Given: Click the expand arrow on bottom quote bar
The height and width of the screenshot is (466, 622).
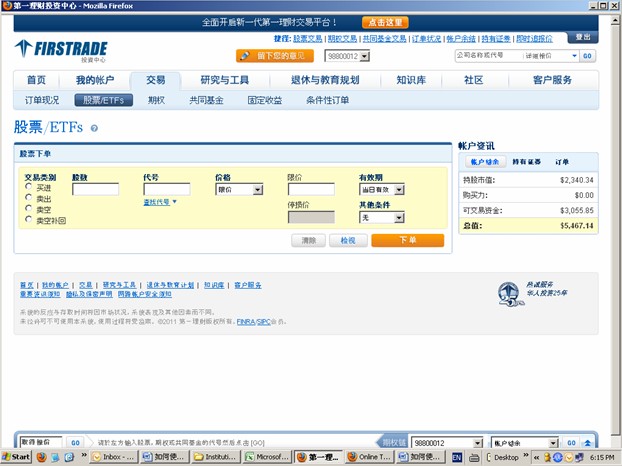Looking at the screenshot, I should tap(588, 442).
